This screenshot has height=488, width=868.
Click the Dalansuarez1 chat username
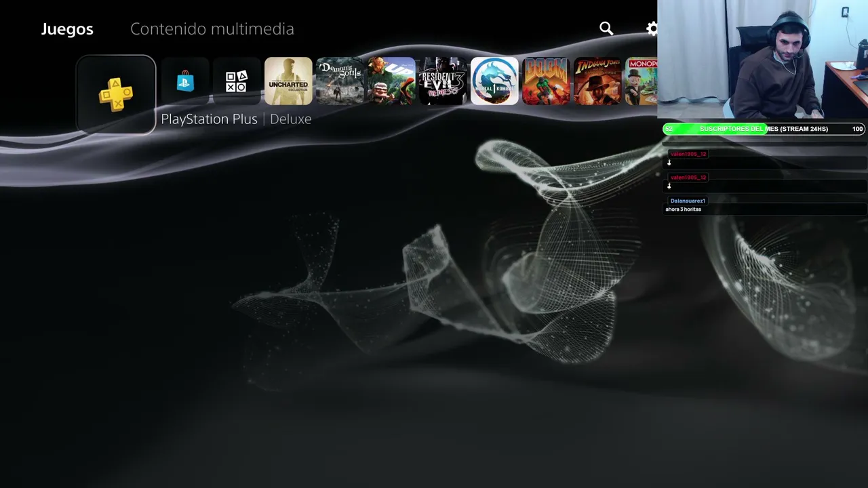tap(688, 201)
